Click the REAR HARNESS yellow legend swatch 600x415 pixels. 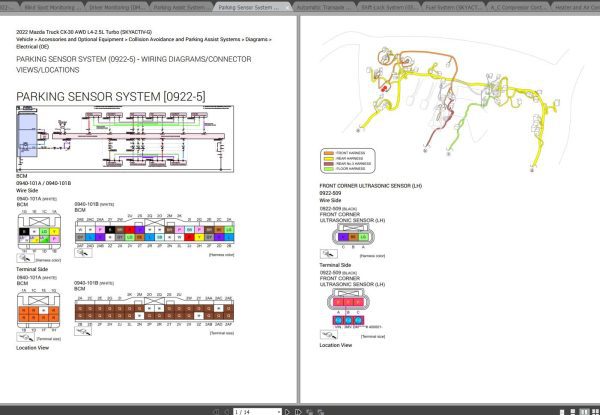(329, 158)
